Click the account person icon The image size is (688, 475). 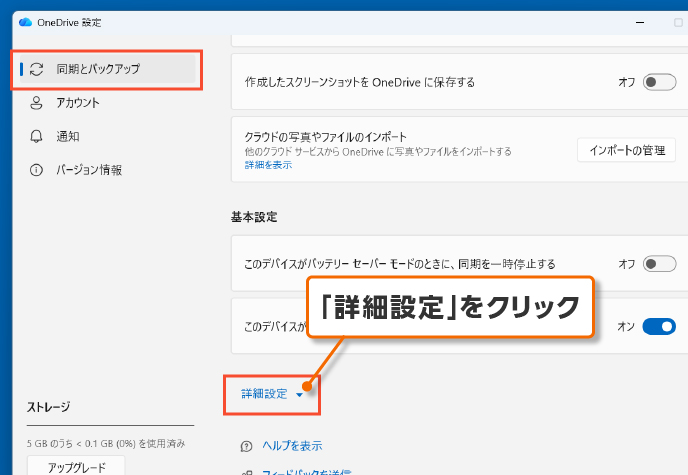coord(37,102)
